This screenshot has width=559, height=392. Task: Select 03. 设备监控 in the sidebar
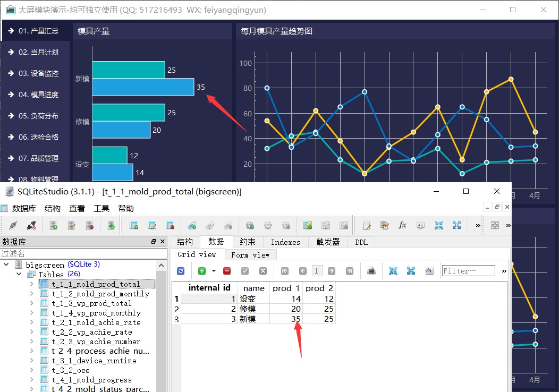(38, 73)
